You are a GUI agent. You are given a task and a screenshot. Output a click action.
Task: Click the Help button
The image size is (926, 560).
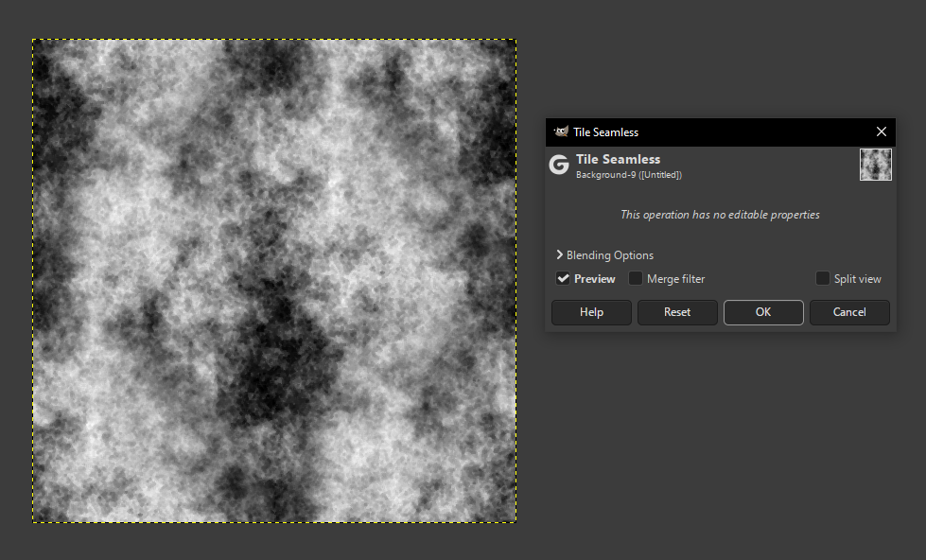coord(590,312)
